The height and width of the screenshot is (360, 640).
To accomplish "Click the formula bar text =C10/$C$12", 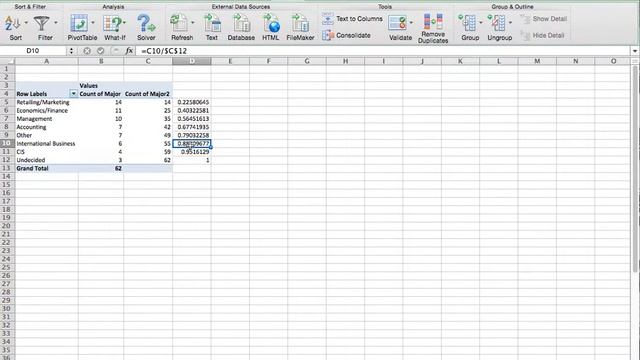I will (164, 51).
